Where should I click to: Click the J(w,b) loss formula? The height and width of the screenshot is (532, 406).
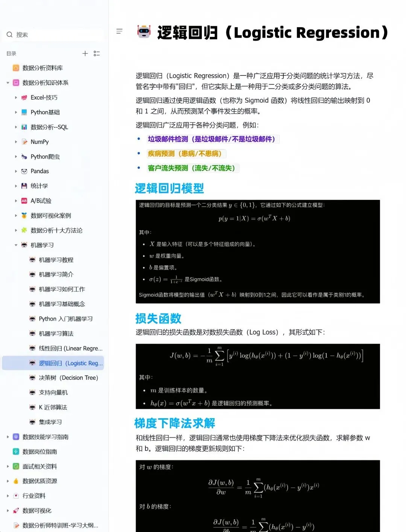267,355
